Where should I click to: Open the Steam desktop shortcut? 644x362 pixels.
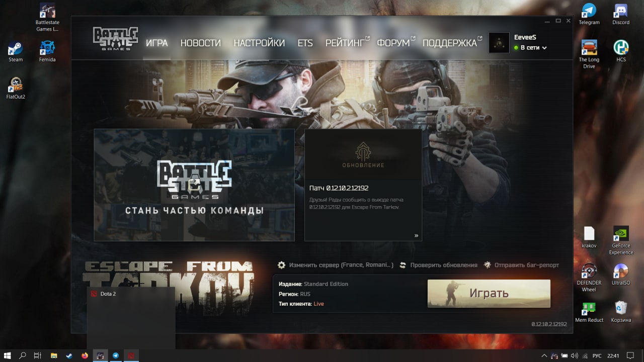click(16, 51)
